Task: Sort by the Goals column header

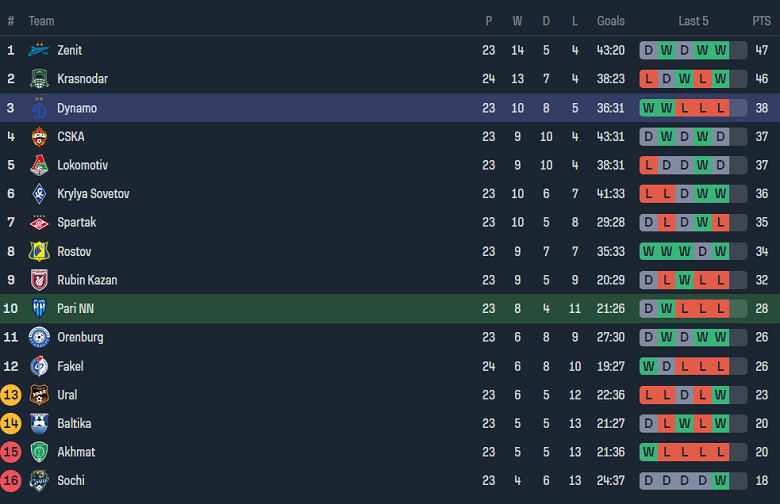Action: coord(610,21)
